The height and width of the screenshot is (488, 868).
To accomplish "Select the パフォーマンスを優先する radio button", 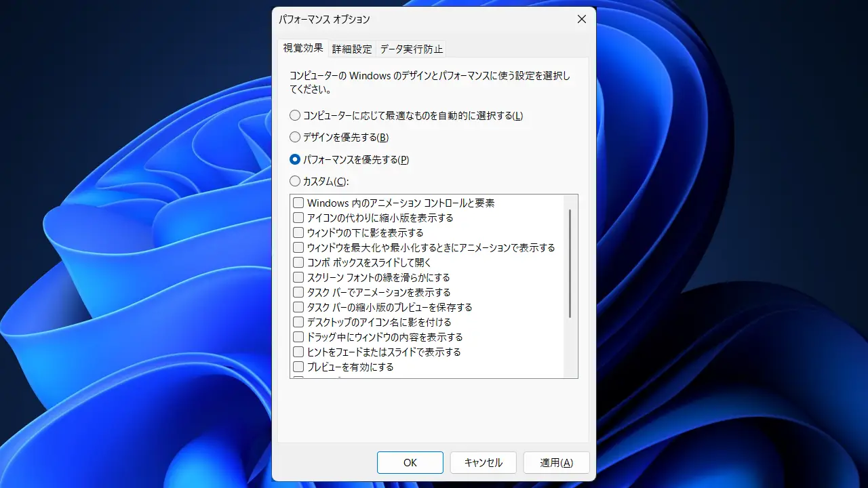I will coord(295,160).
